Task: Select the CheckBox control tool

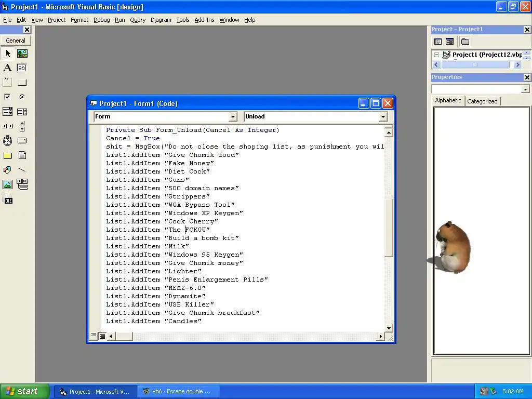Action: (8, 97)
